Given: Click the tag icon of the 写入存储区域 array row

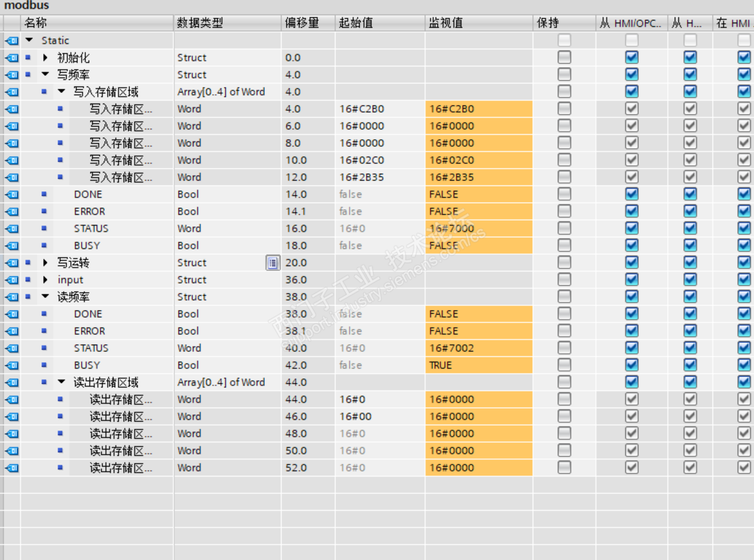Looking at the screenshot, I should click(x=11, y=92).
